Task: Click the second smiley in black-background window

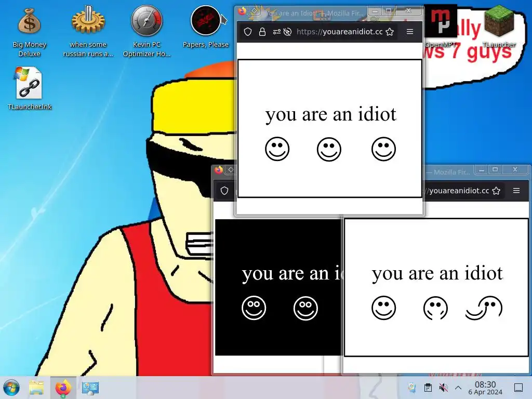Action: (x=305, y=308)
